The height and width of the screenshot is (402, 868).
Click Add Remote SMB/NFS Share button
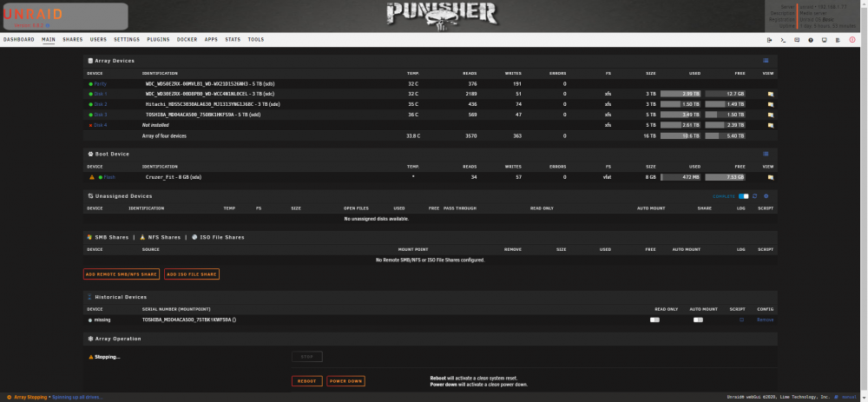point(122,274)
